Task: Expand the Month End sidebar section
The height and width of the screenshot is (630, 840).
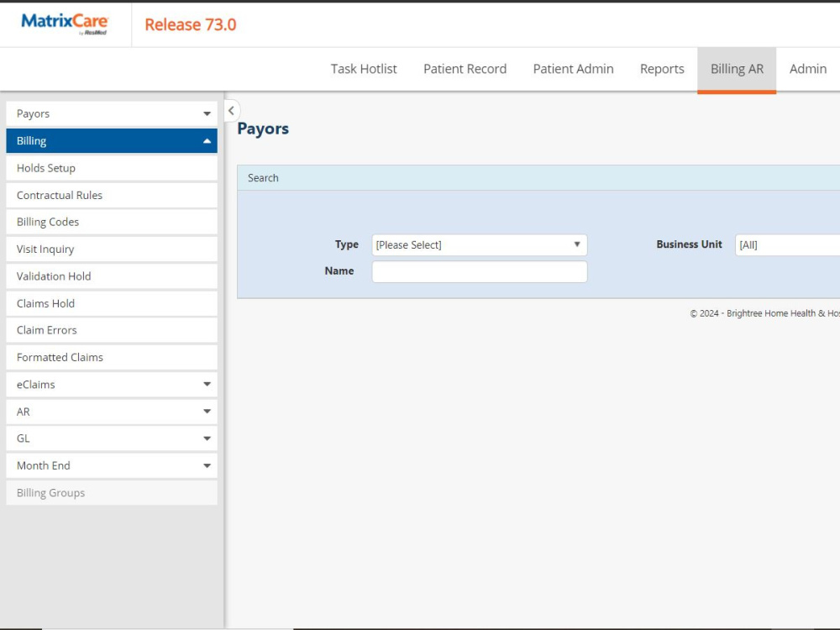Action: pos(112,465)
